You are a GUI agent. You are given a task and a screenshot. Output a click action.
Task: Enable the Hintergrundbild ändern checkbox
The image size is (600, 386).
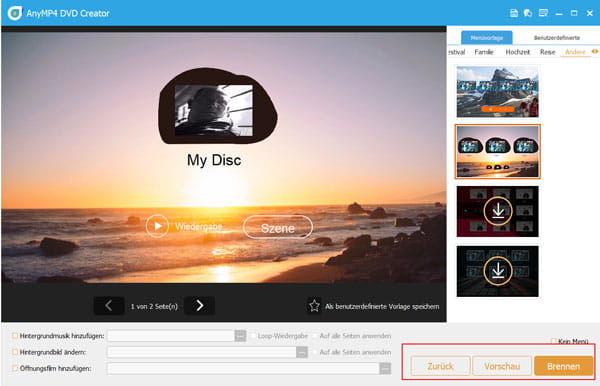click(15, 352)
